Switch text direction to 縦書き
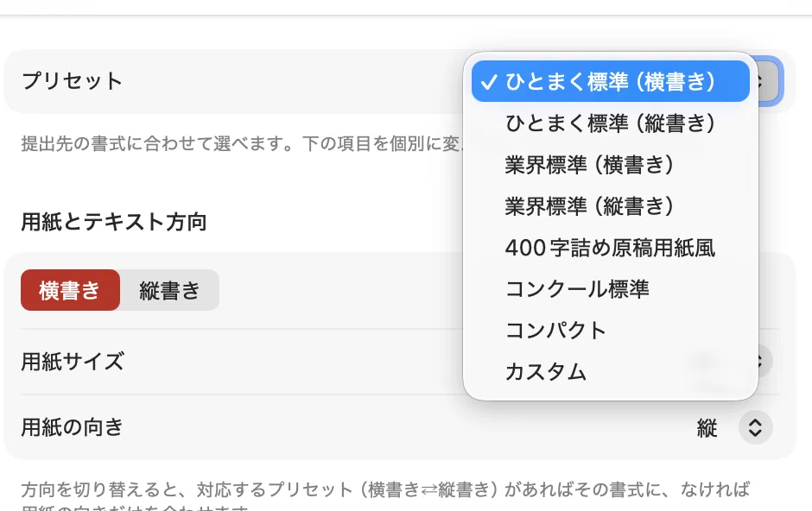The height and width of the screenshot is (511, 812). [x=169, y=290]
